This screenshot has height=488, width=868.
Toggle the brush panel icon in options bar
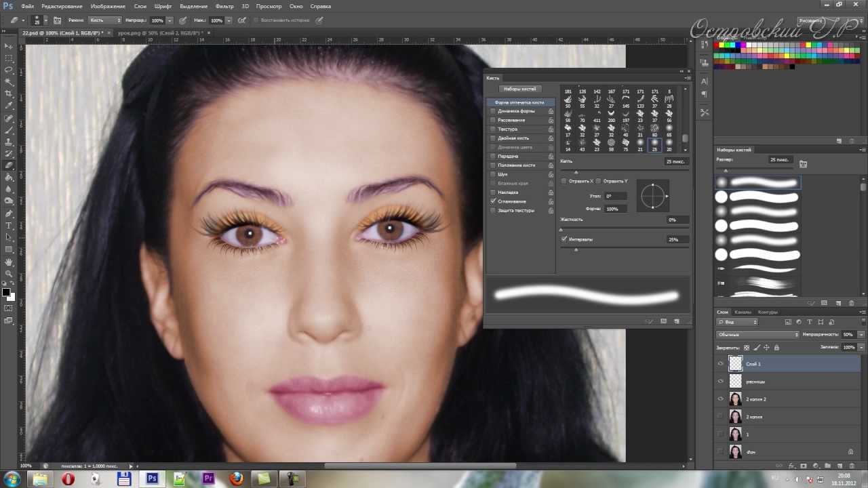(x=57, y=20)
